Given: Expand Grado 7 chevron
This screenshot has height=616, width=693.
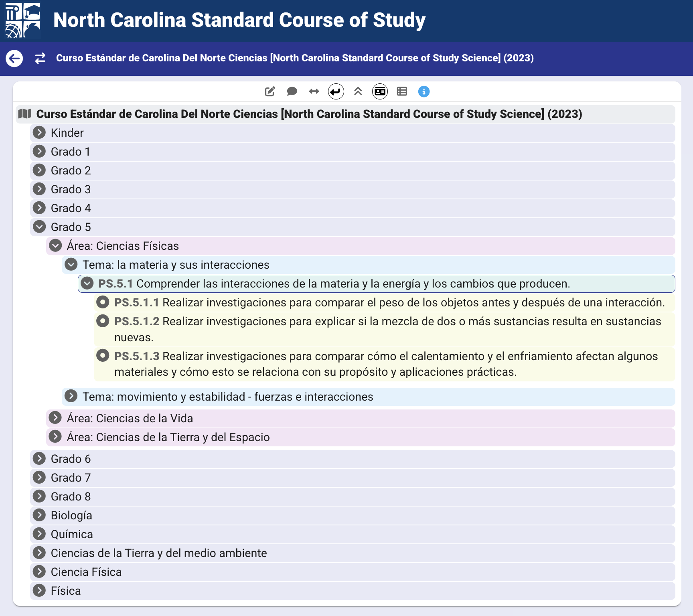Looking at the screenshot, I should click(39, 477).
